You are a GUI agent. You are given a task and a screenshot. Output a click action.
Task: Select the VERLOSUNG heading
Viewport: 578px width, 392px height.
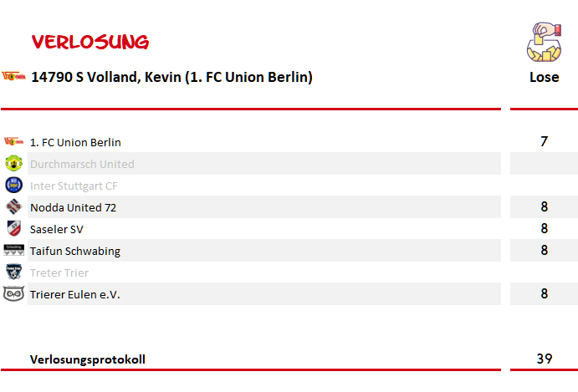click(x=90, y=42)
